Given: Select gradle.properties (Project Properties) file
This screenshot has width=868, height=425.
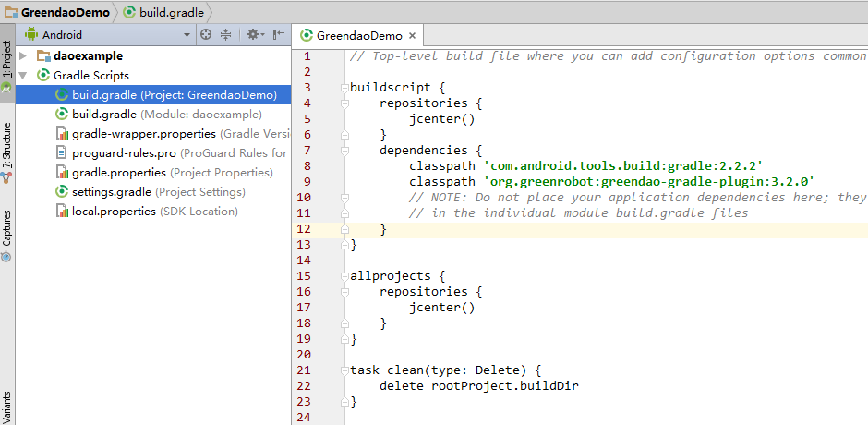Looking at the screenshot, I should click(154, 173).
